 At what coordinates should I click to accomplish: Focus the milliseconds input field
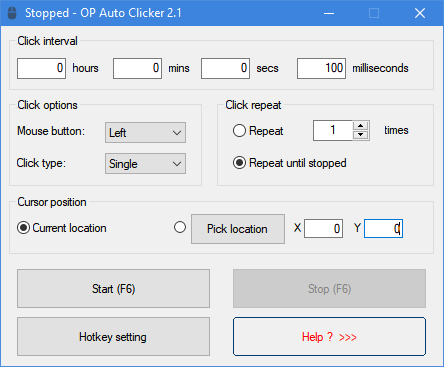pos(321,68)
